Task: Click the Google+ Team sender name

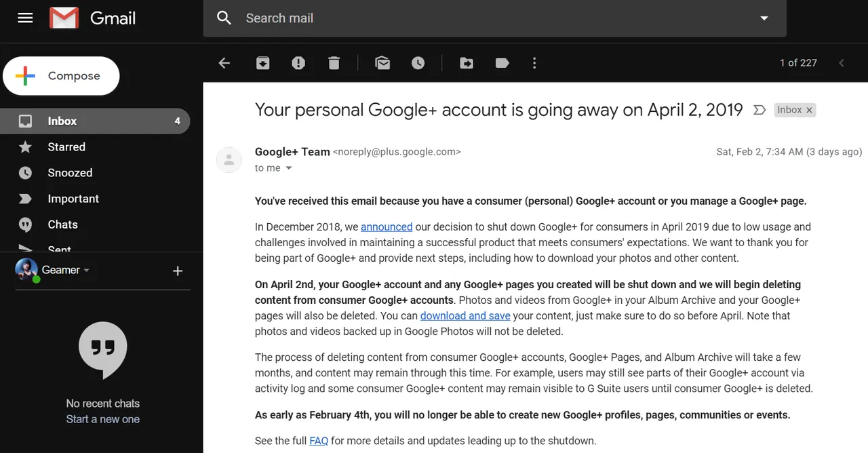Action: point(292,152)
